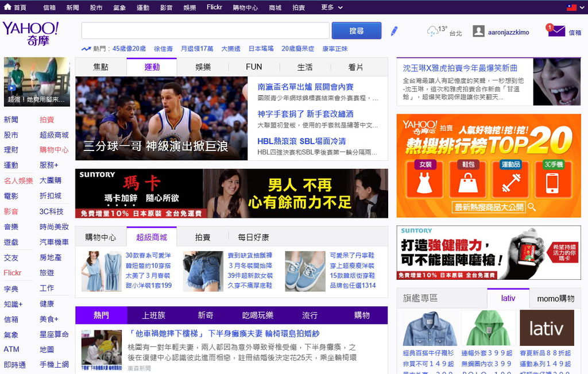
Task: Open the Yahoo 奇摩 logo
Action: tap(31, 33)
